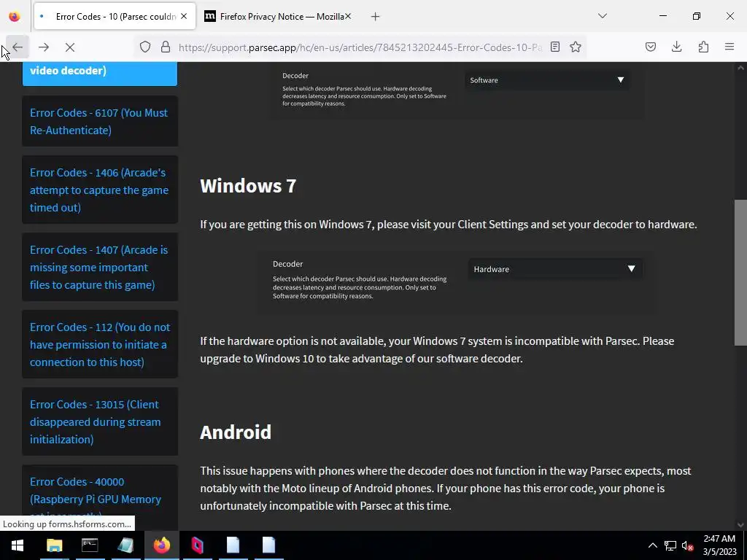The image size is (747, 560).
Task: Close the Error Codes - 10 tab
Action: point(184,16)
